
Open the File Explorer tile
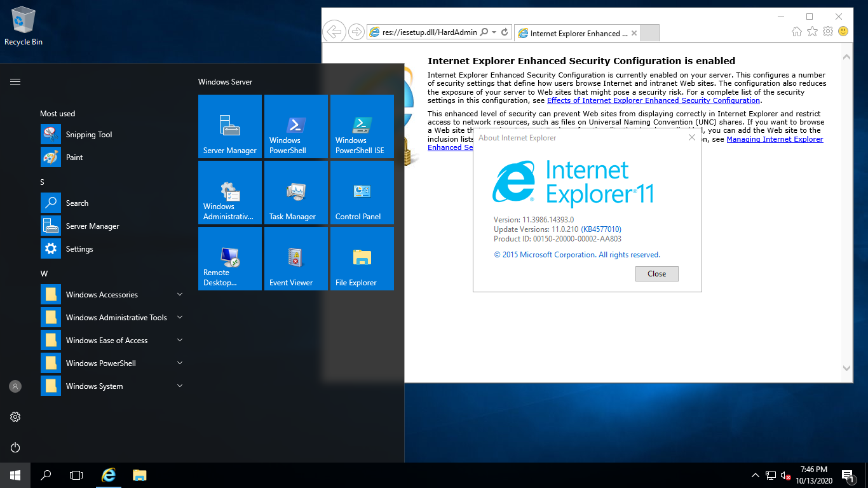coord(362,259)
